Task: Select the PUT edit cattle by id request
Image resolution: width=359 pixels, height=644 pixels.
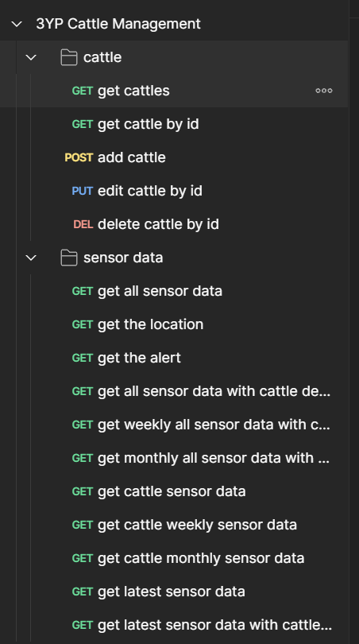Action: (174, 191)
